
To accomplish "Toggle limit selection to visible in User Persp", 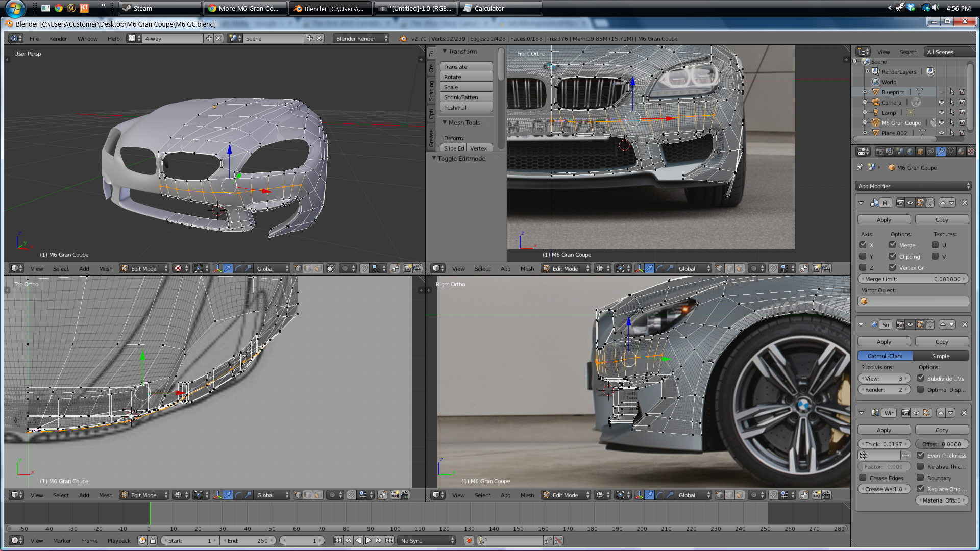I will (x=331, y=268).
